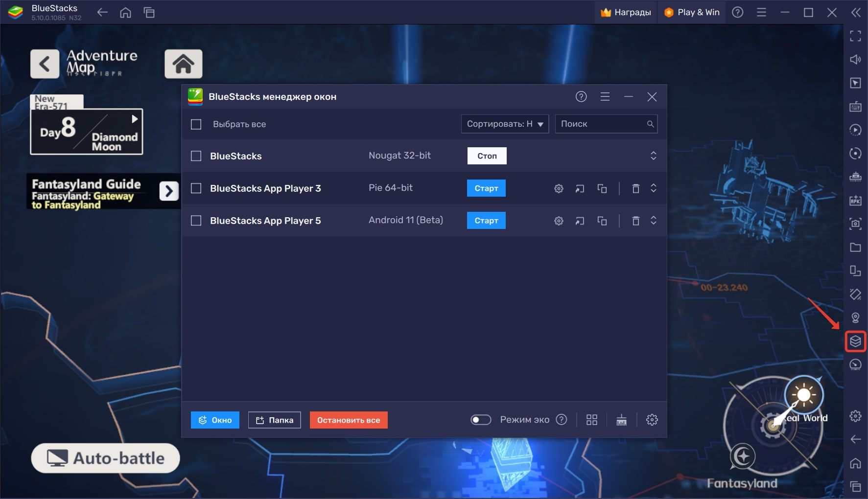Screen dimensions: 868x499
Task: Click the Папка button
Action: [274, 420]
